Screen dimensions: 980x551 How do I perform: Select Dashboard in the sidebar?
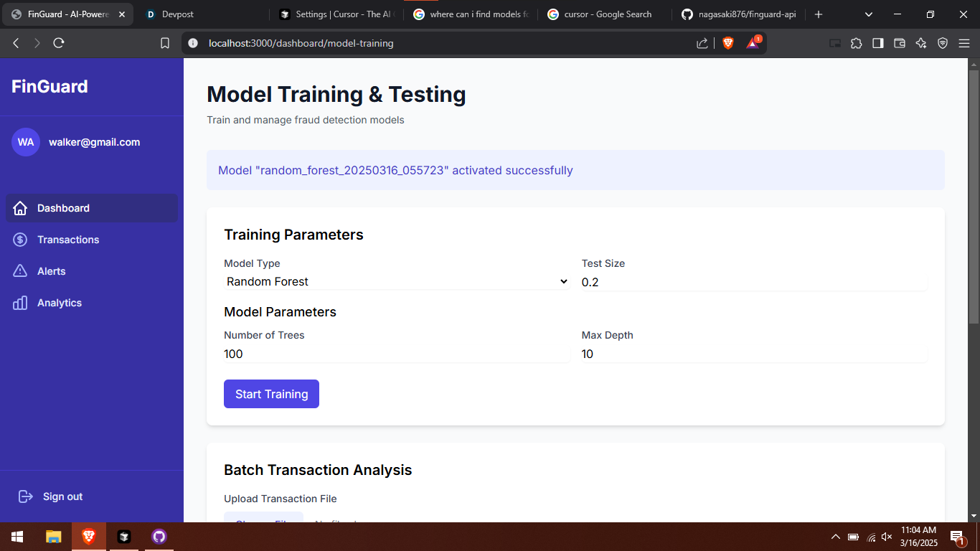click(92, 208)
